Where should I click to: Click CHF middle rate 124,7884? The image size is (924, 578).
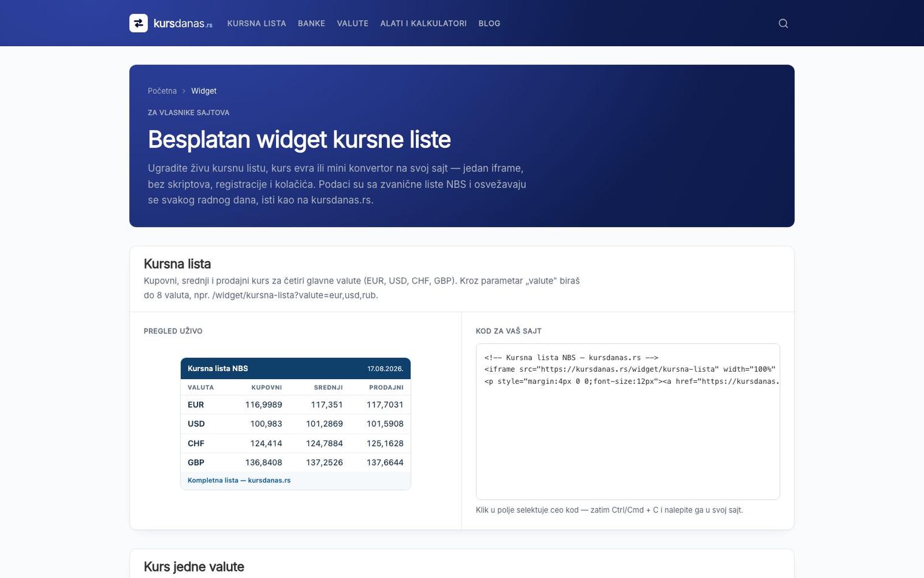325,444
